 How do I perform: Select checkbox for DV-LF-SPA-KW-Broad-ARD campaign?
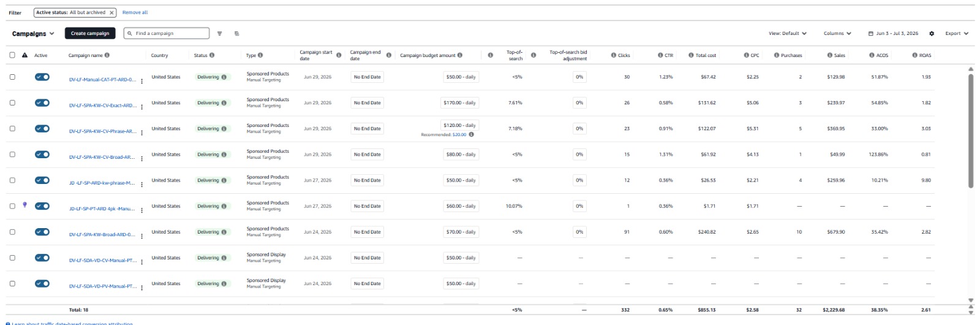click(x=12, y=232)
